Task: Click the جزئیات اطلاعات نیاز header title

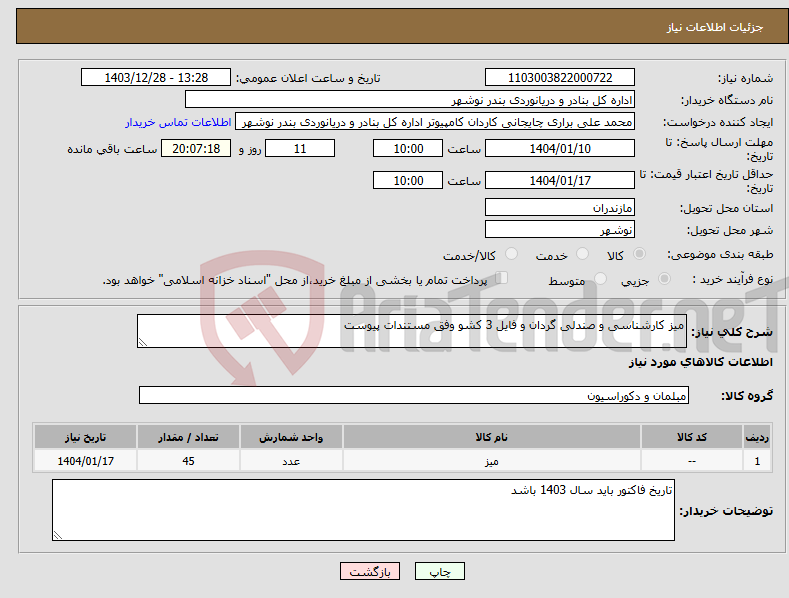Action: [x=715, y=27]
